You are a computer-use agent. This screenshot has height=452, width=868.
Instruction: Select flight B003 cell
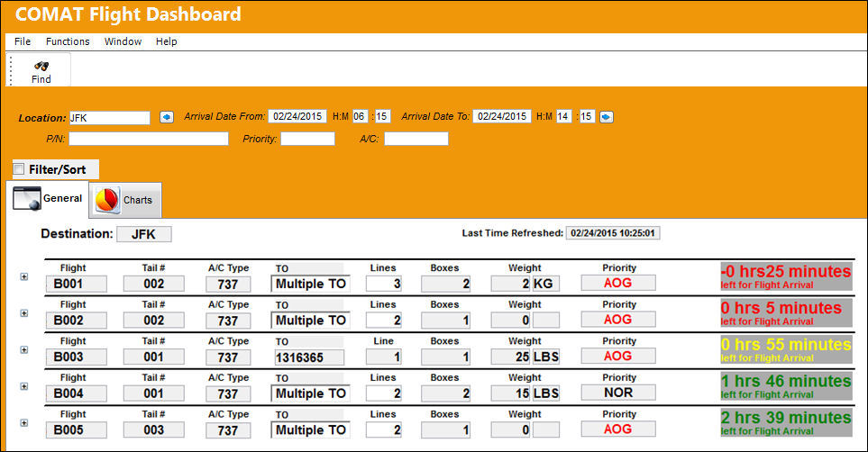[x=77, y=357]
